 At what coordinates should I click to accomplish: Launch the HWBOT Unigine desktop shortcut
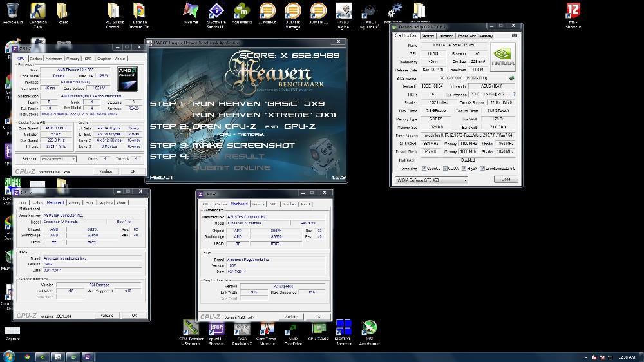pyautogui.click(x=343, y=15)
